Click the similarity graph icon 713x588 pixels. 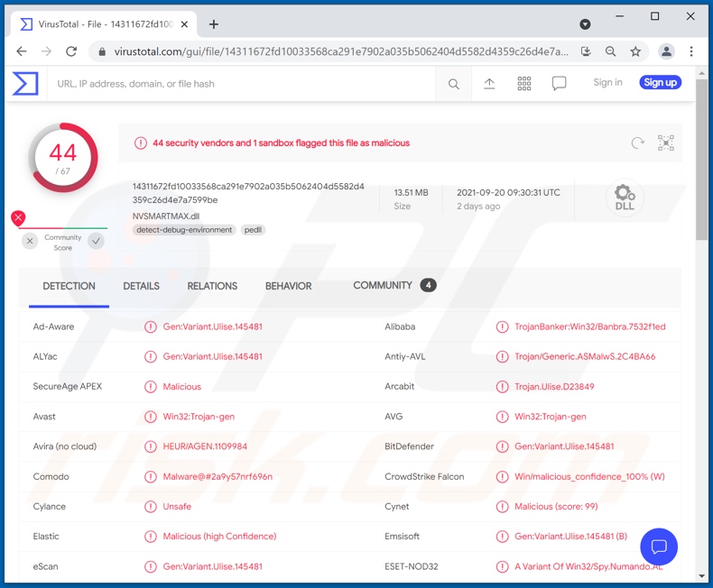tap(666, 143)
